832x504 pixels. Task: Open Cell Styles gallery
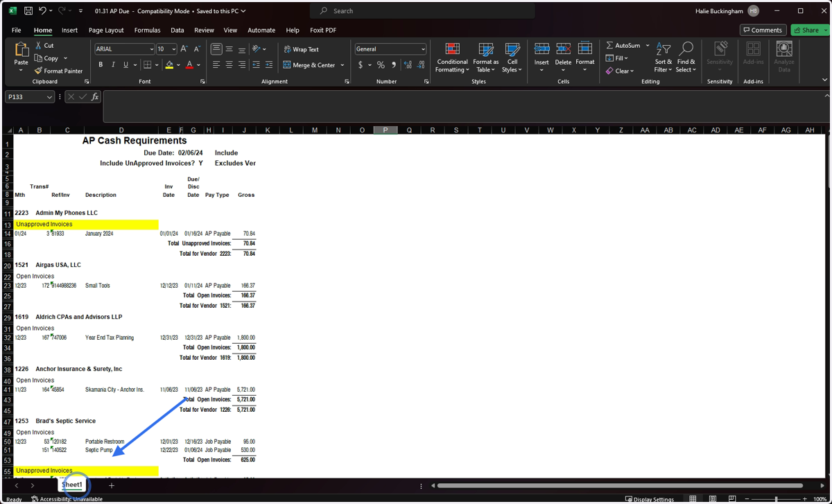[512, 58]
